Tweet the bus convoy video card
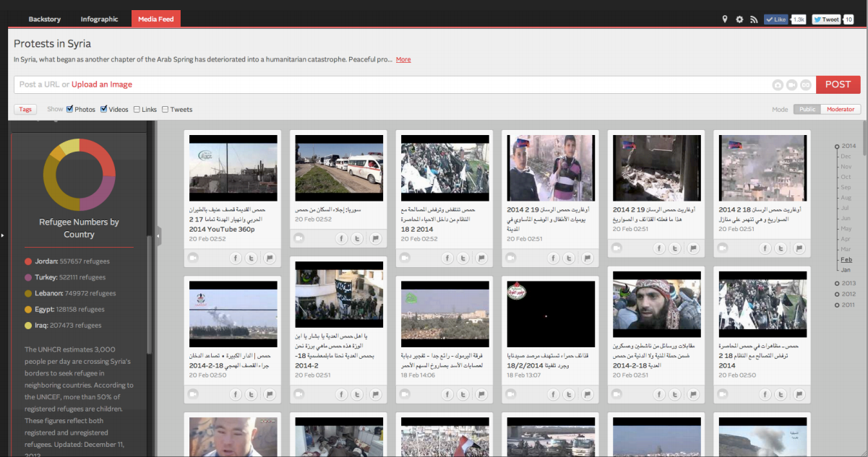This screenshot has width=868, height=457. coord(357,238)
